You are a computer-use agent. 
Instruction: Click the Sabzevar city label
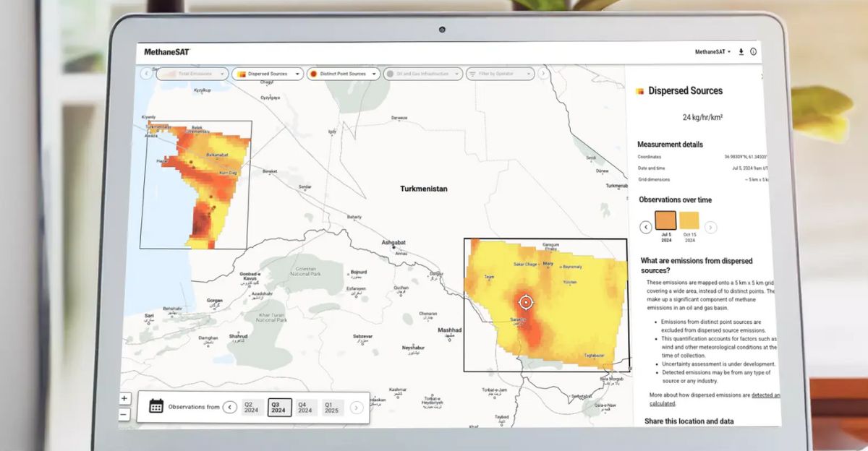coord(363,336)
